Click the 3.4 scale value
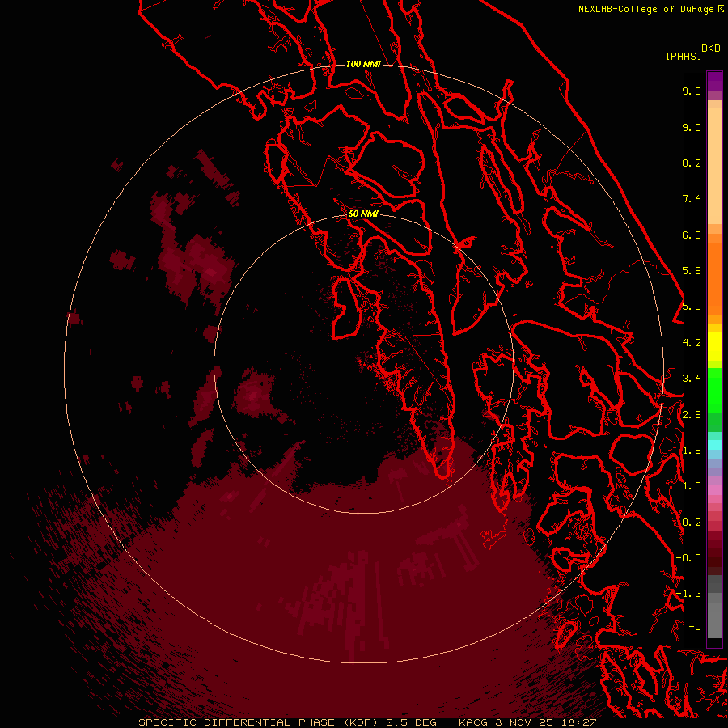 coord(692,379)
